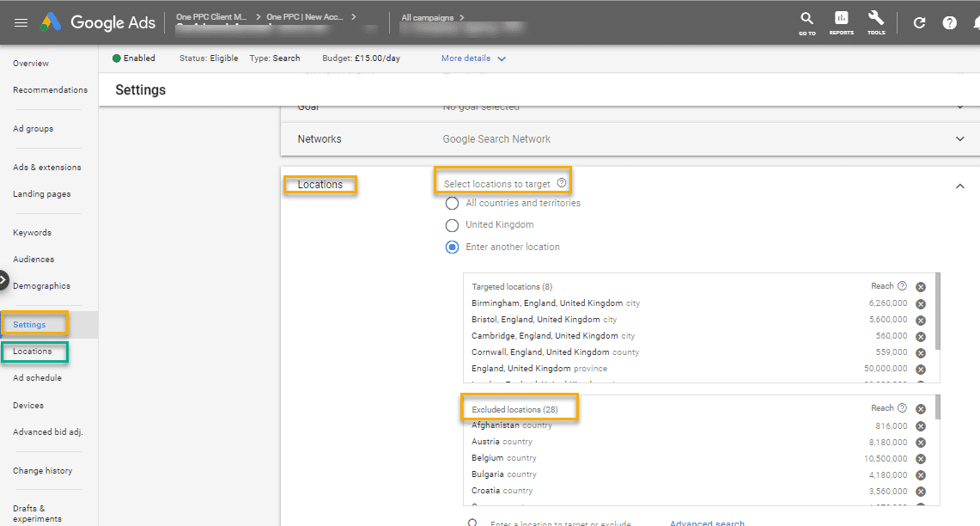Open Advanced search for locations
The image size is (980, 526).
(707, 522)
